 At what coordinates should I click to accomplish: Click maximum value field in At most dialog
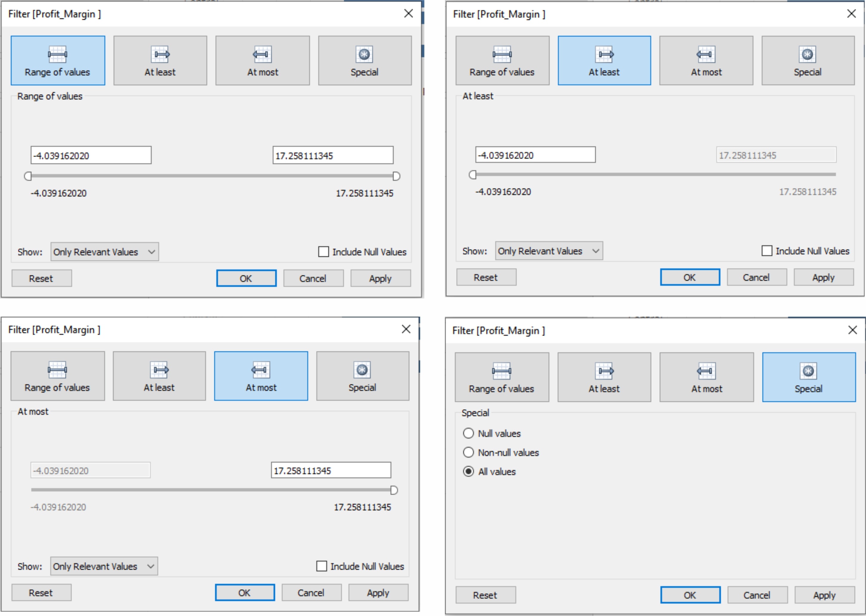[331, 470]
